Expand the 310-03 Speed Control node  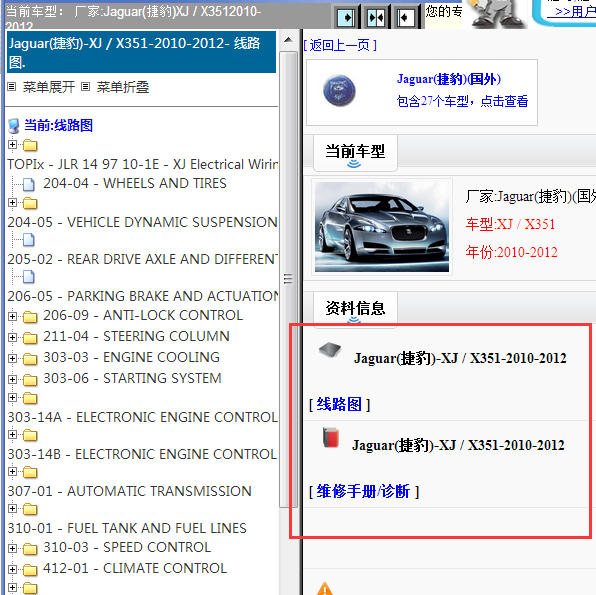click(12, 548)
